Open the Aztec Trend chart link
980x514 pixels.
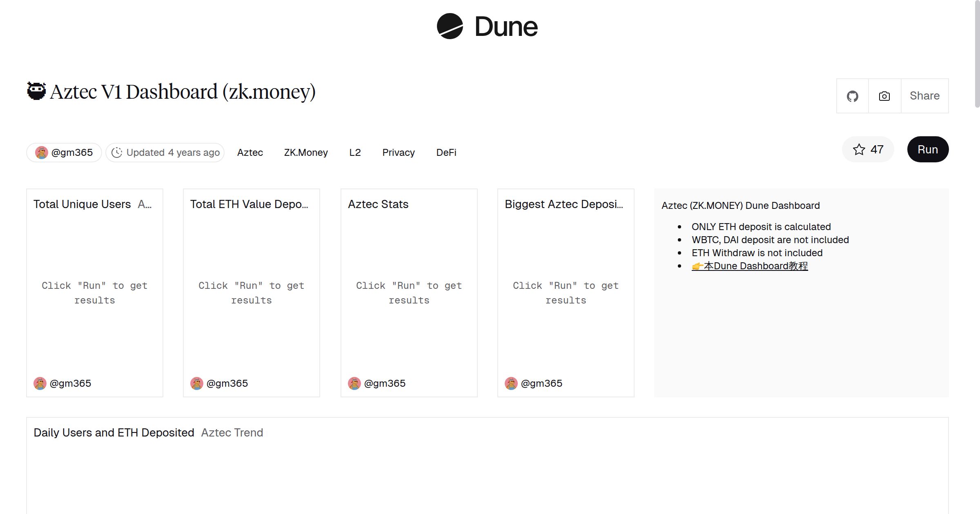point(232,432)
